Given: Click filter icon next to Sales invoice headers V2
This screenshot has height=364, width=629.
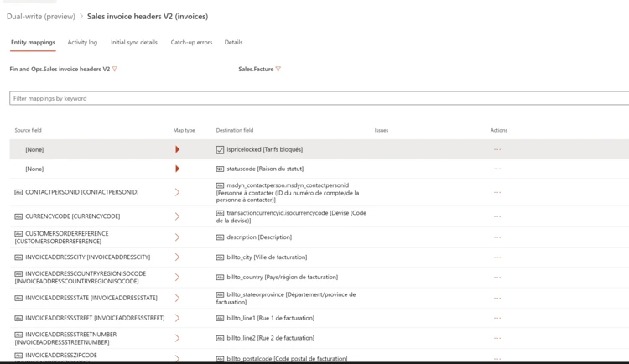Looking at the screenshot, I should pyautogui.click(x=115, y=70).
